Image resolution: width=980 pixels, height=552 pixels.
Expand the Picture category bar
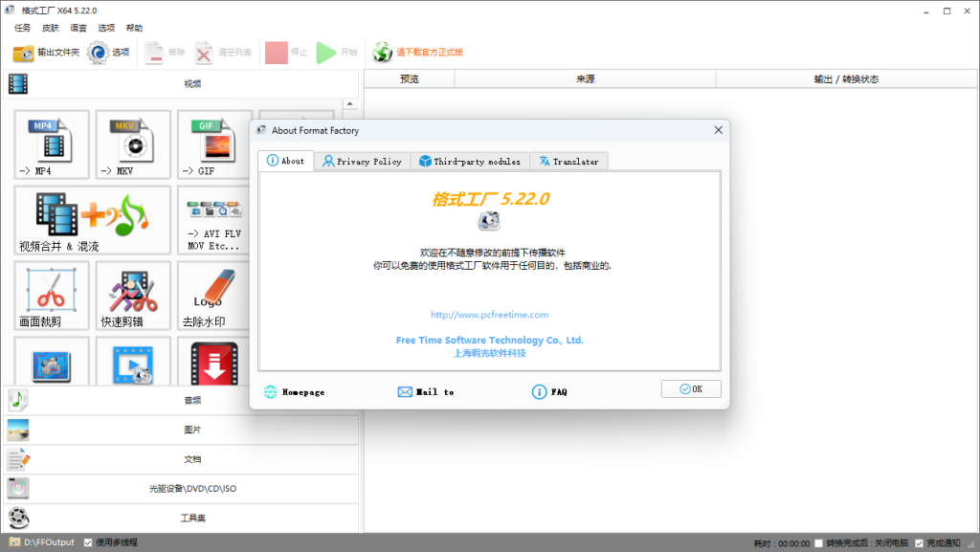[x=181, y=430]
